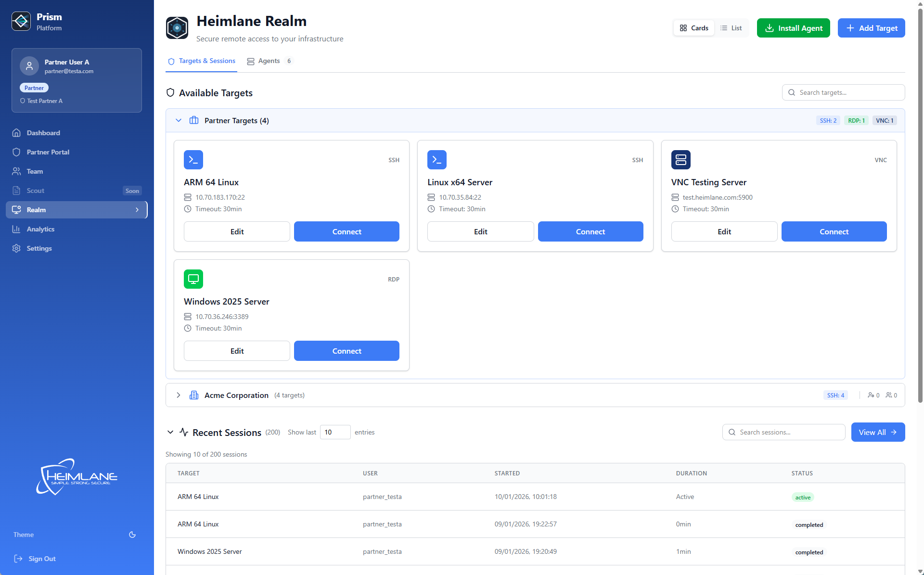
Task: Expand the Acme Corporation group
Action: [x=179, y=395]
